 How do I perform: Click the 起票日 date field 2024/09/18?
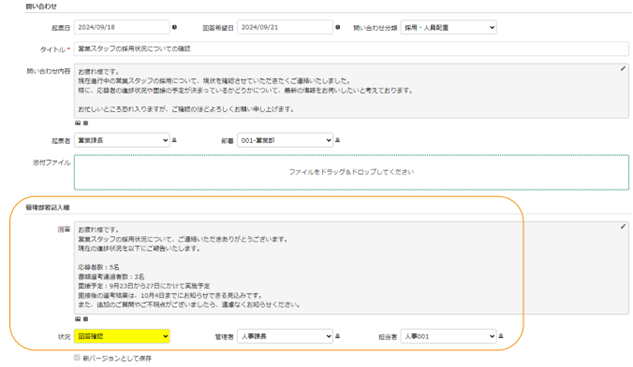122,27
